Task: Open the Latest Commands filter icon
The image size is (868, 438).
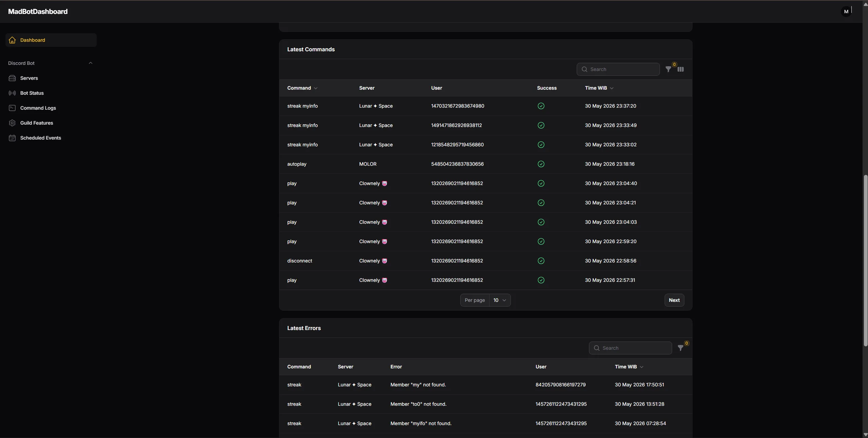Action: click(x=668, y=69)
